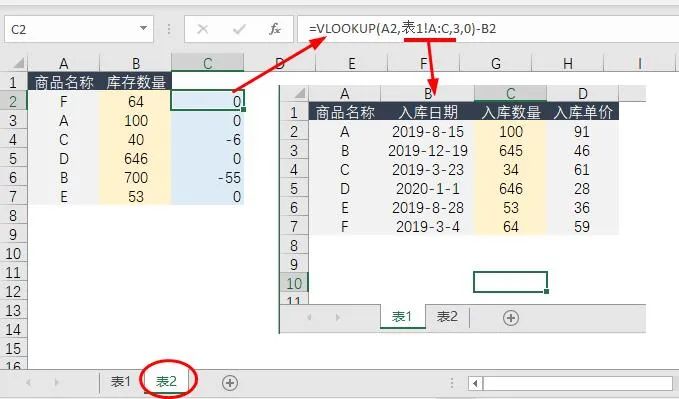Click the three-dot handle beside Name Box
Screen dimensions: 679x399
169,29
